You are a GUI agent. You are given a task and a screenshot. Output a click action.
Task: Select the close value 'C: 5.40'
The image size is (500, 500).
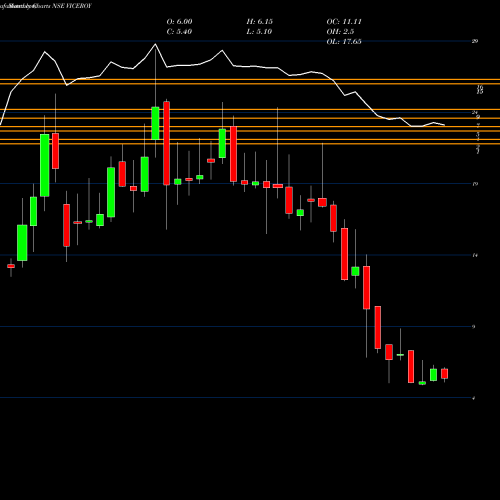(x=179, y=31)
